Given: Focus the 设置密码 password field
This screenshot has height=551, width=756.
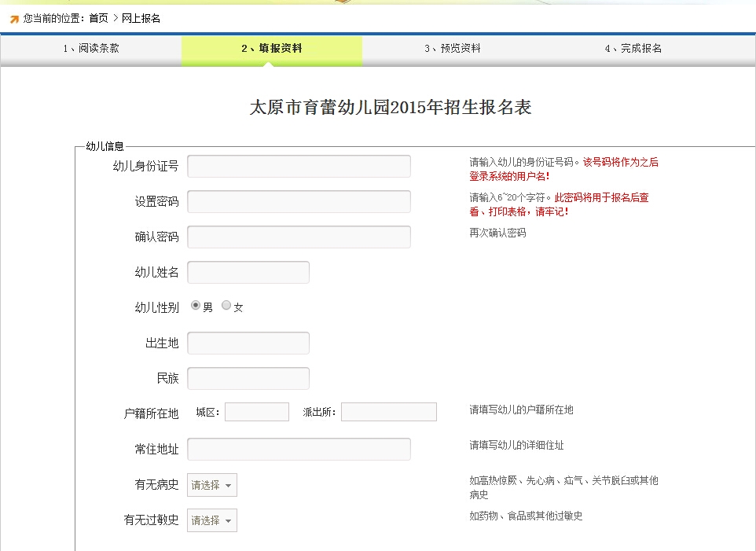Looking at the screenshot, I should point(299,201).
